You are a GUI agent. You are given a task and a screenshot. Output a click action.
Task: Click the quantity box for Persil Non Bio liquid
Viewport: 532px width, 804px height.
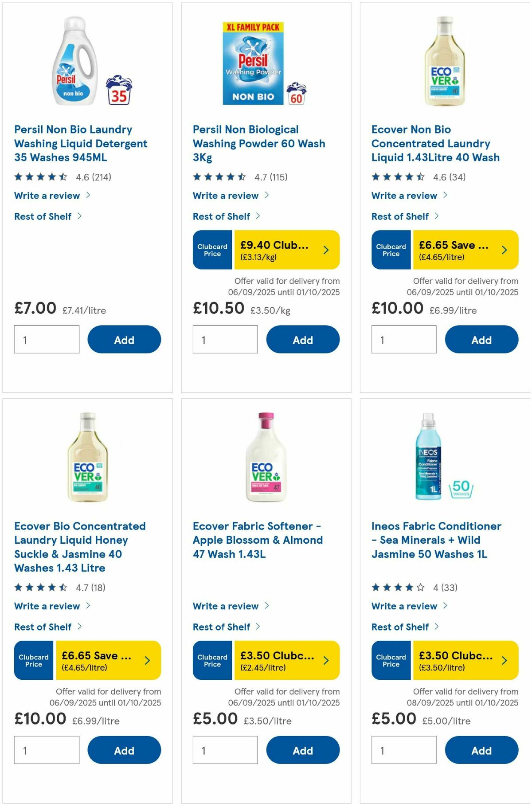coord(46,339)
